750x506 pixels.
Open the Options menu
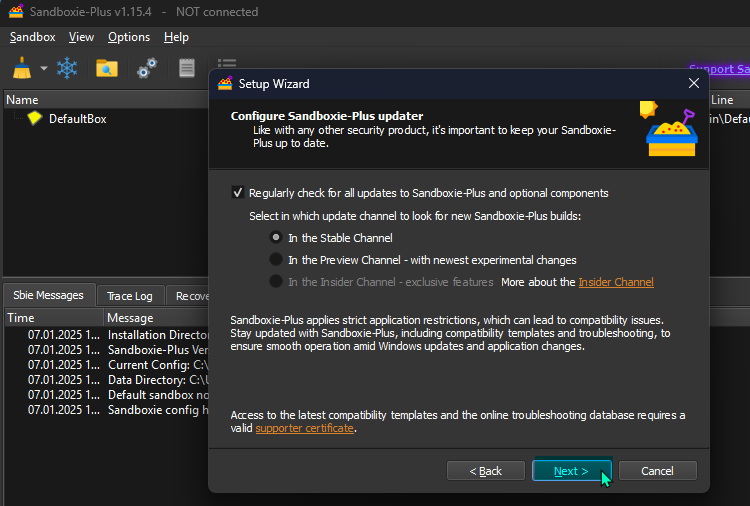point(129,37)
